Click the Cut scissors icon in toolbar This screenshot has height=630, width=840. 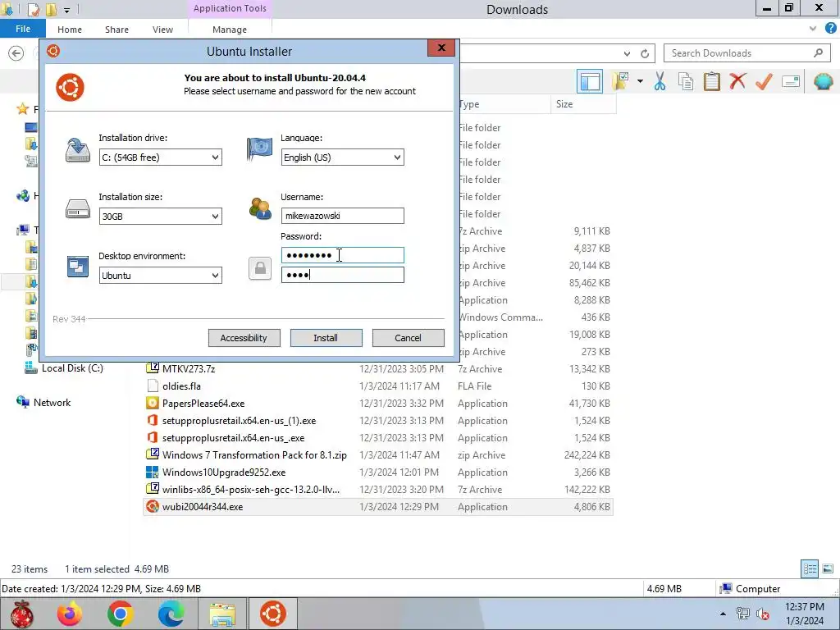[x=660, y=81]
